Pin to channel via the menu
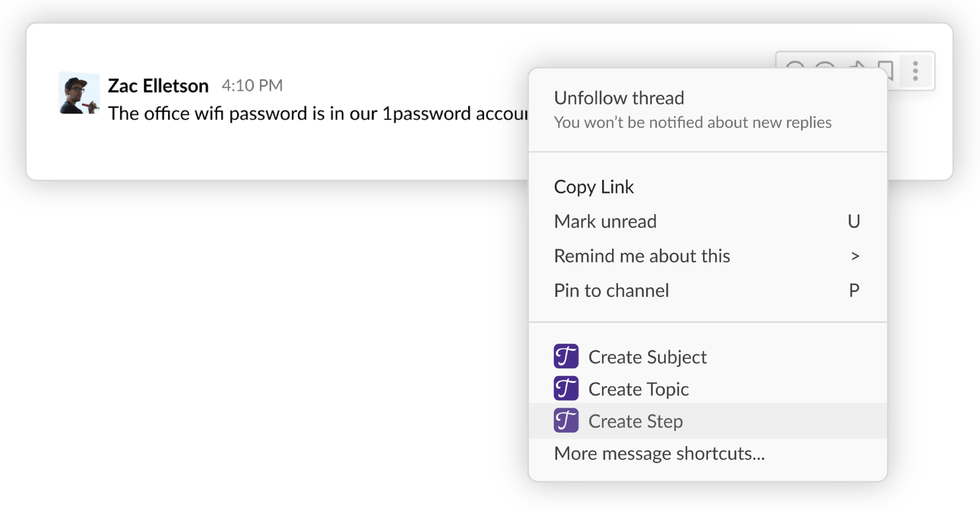Image resolution: width=980 pixels, height=512 pixels. point(612,290)
